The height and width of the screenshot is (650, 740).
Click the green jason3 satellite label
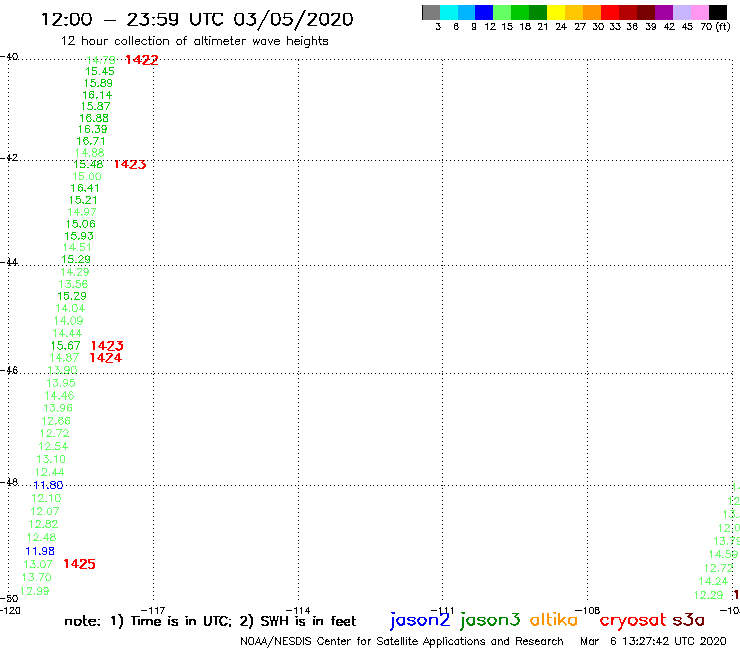click(x=489, y=620)
